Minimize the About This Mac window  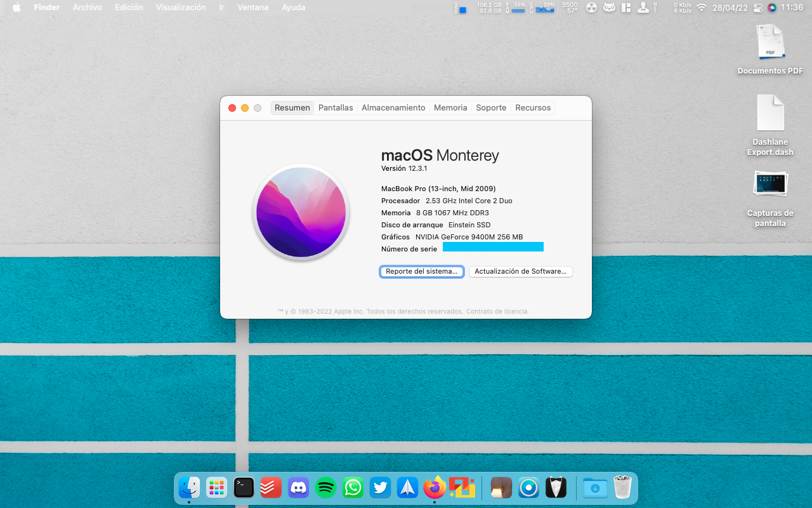click(x=245, y=108)
